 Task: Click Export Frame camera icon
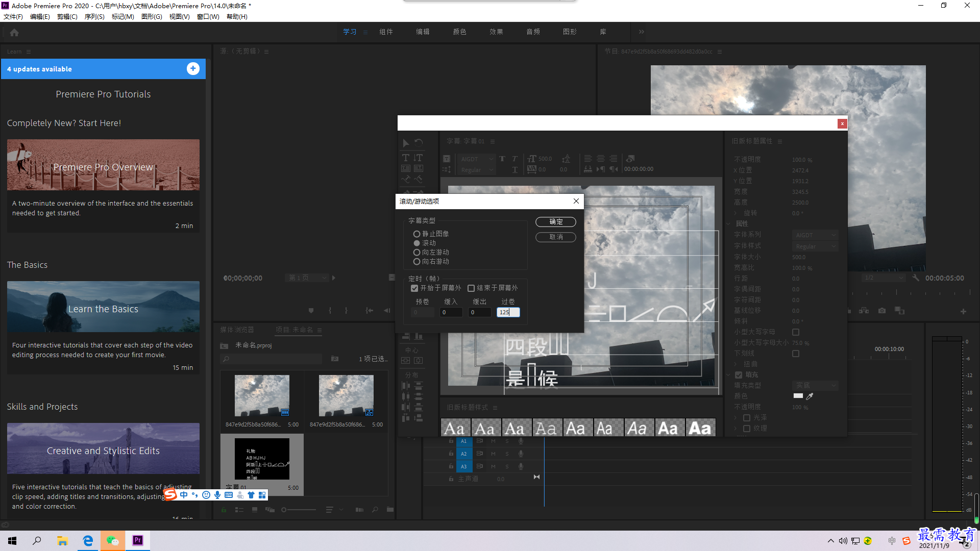tap(881, 310)
